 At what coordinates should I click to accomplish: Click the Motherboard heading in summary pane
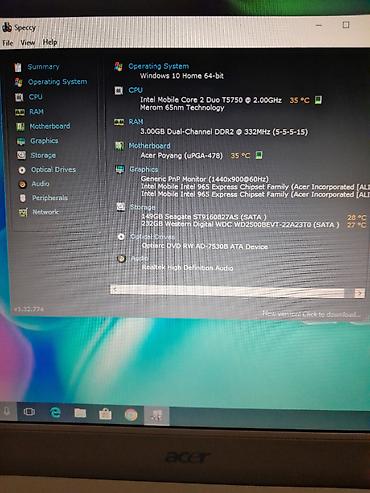click(x=150, y=146)
